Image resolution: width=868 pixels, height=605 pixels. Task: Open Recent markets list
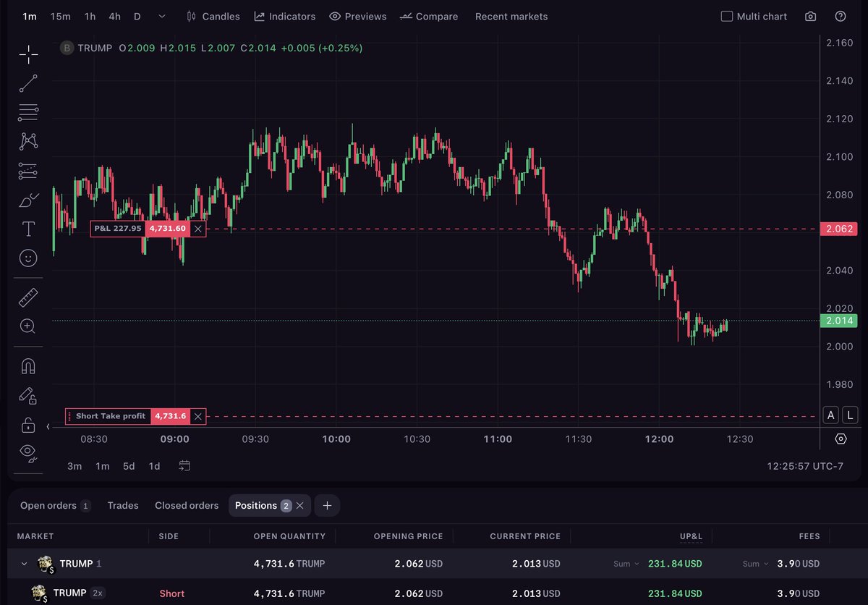coord(511,16)
